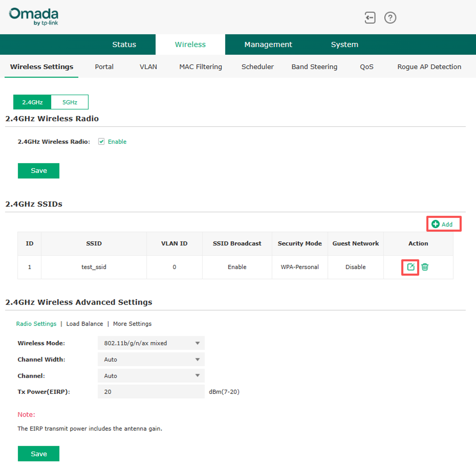476x470 pixels.
Task: Select the 2.4GHz band button
Action: pyautogui.click(x=32, y=102)
